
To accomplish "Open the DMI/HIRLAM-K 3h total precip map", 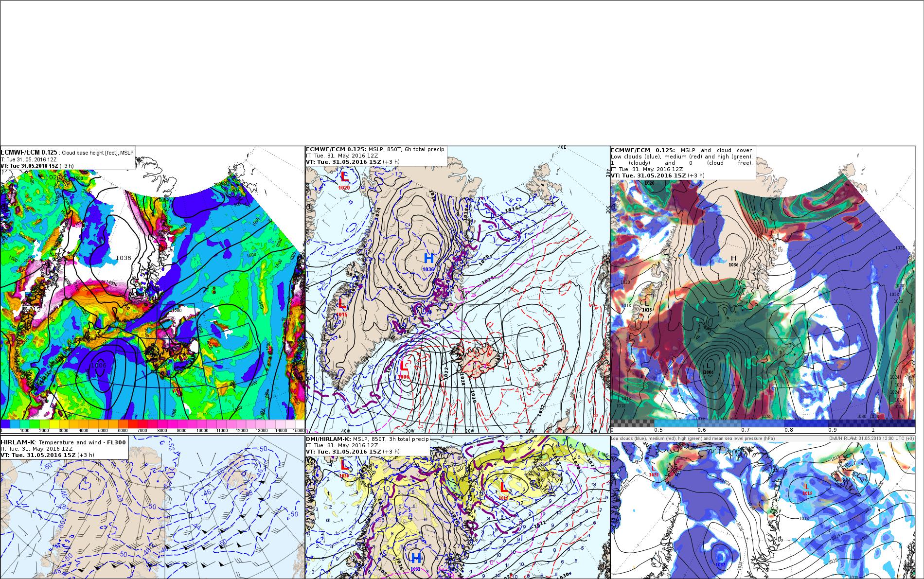I will tap(458, 507).
